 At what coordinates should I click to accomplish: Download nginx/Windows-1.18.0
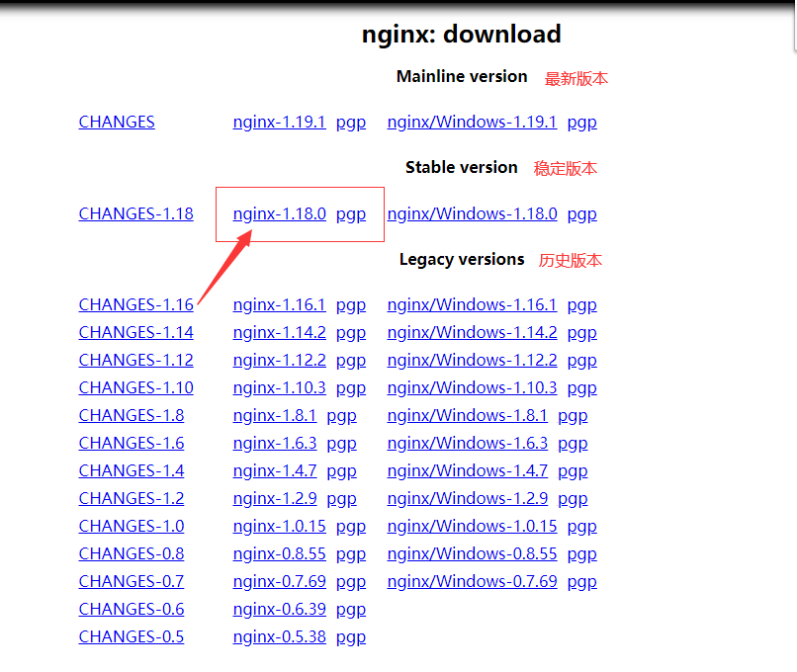(472, 213)
